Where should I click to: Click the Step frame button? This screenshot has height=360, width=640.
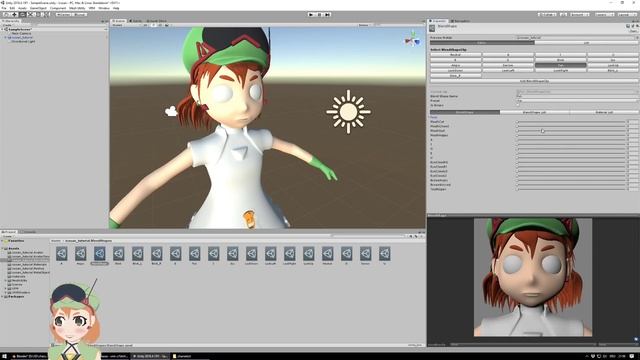coord(327,14)
